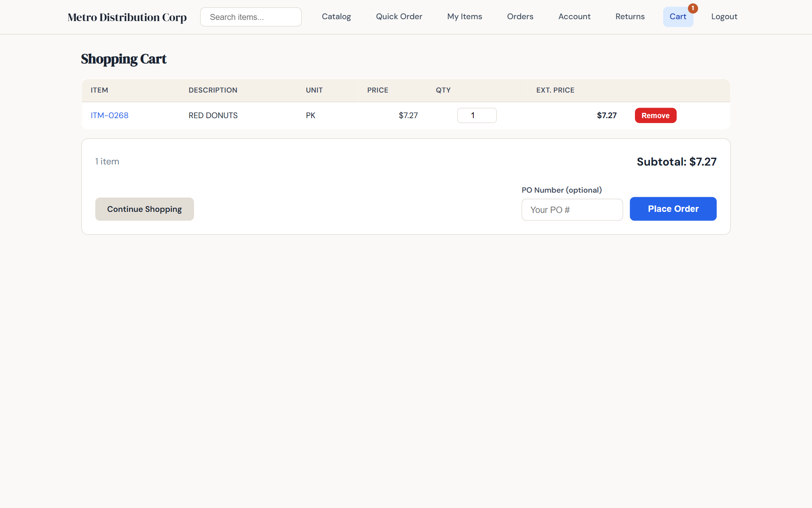This screenshot has height=508, width=812.
Task: Open the Cart with 1 item badge
Action: [x=678, y=17]
